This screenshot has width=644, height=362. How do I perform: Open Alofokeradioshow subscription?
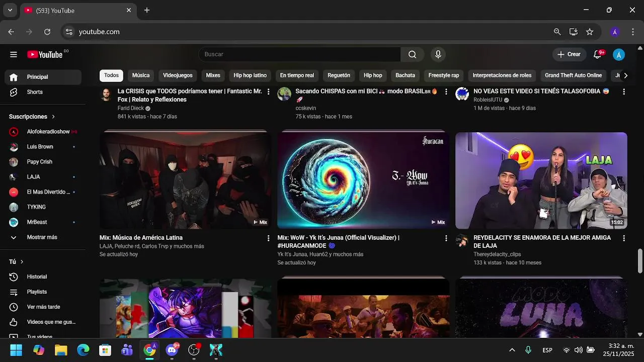tap(43, 132)
